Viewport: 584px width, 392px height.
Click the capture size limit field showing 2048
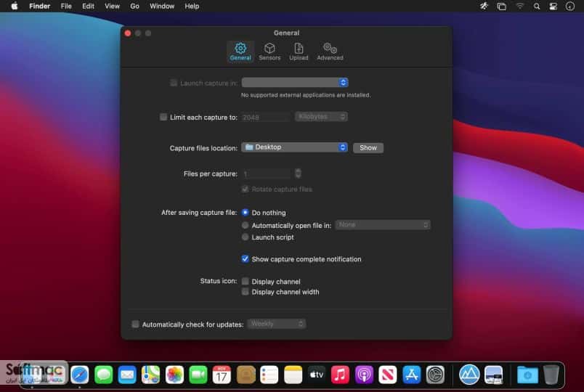pyautogui.click(x=266, y=118)
